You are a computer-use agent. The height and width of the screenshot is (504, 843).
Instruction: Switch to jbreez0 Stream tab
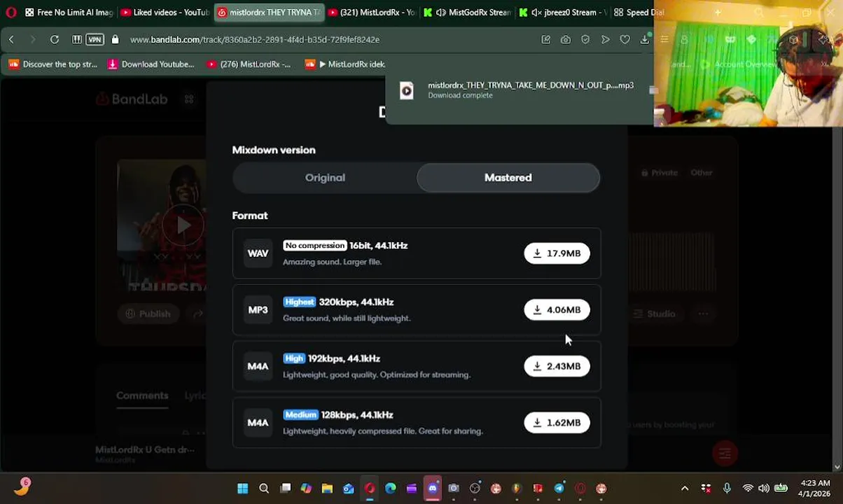(x=563, y=13)
